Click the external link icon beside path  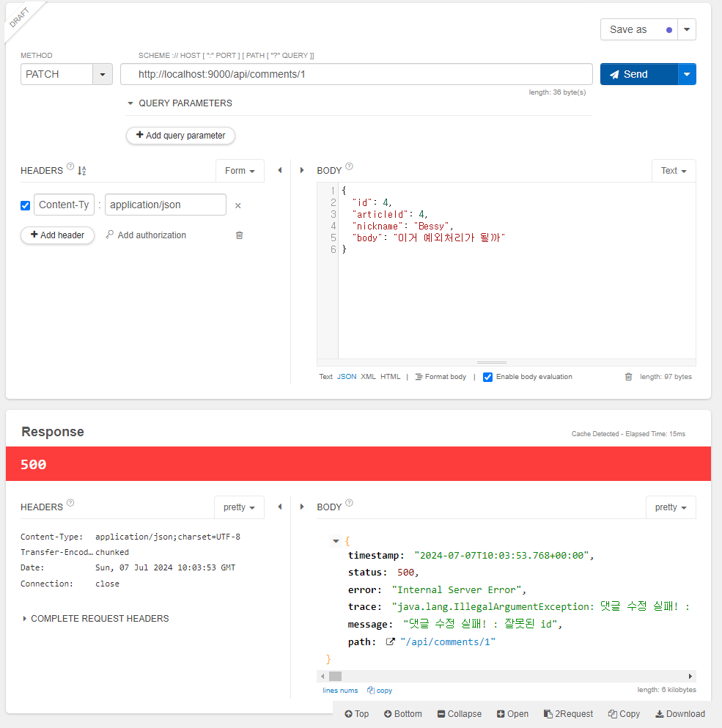pos(391,641)
